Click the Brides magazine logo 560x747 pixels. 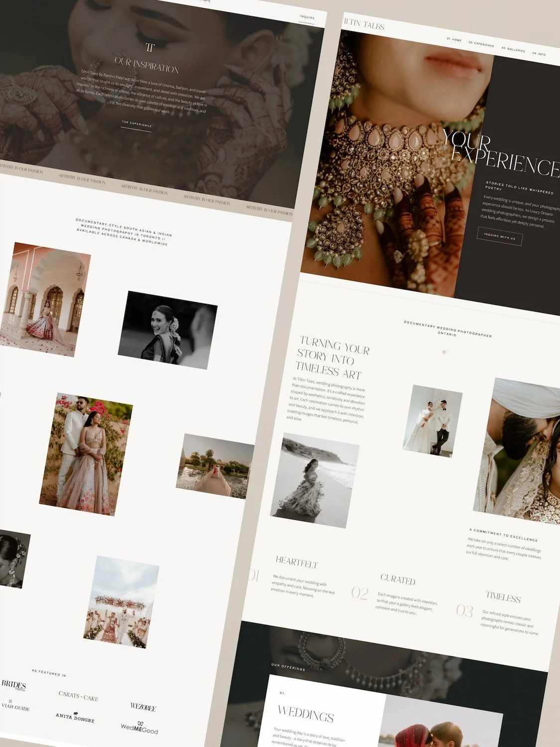click(x=13, y=685)
